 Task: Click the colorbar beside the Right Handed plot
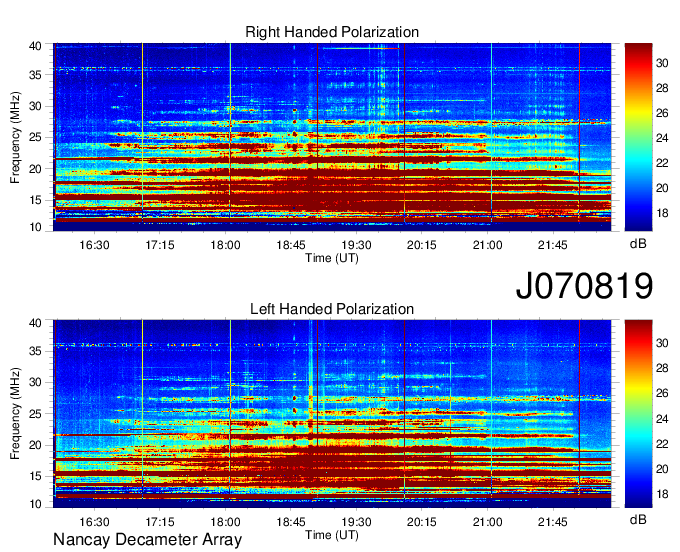point(638,137)
